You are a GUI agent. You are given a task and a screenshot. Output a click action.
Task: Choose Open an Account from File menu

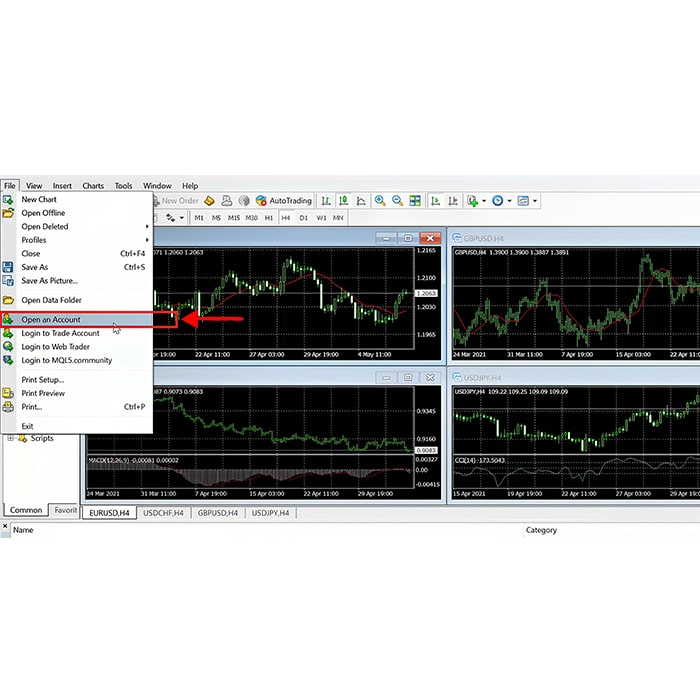click(x=51, y=320)
